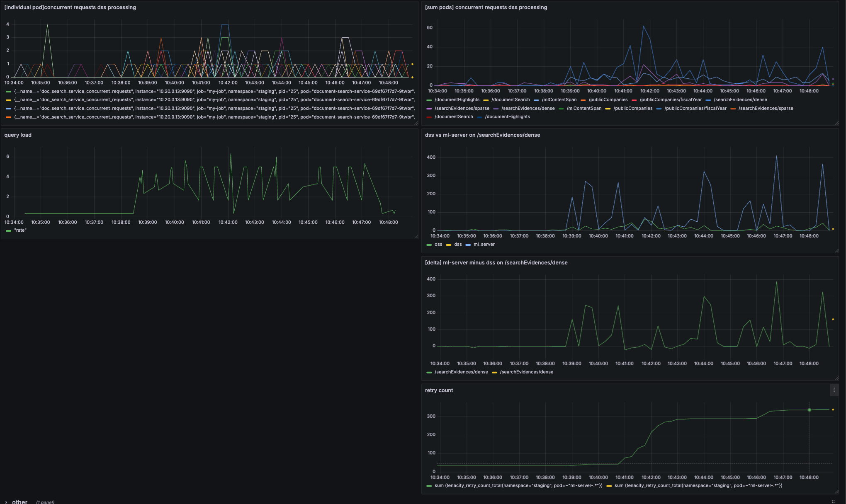Click the highlighted data point on the retry count graph
This screenshot has width=846, height=504.
pos(809,410)
